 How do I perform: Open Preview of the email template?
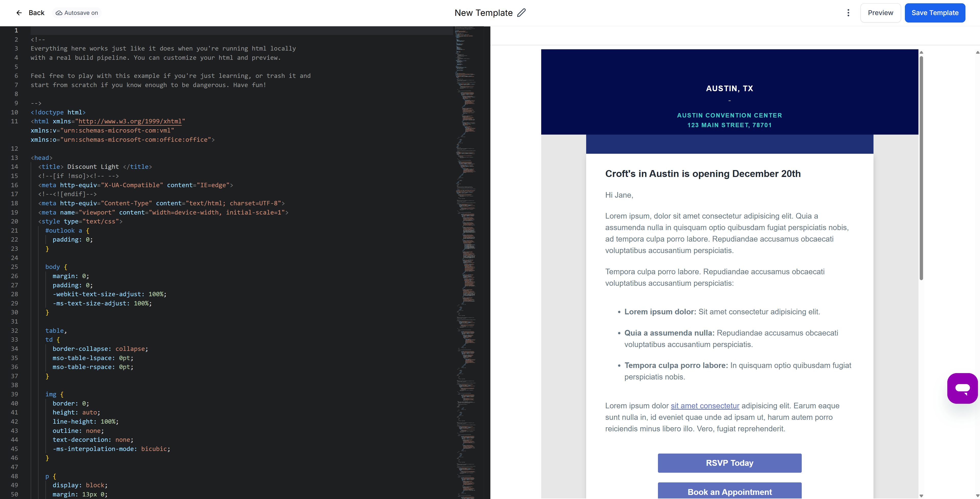pos(880,13)
